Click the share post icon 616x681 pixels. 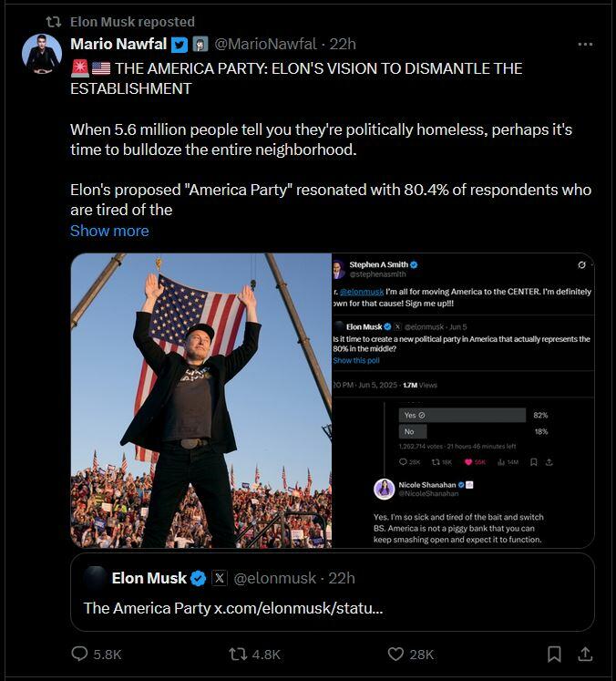(585, 654)
